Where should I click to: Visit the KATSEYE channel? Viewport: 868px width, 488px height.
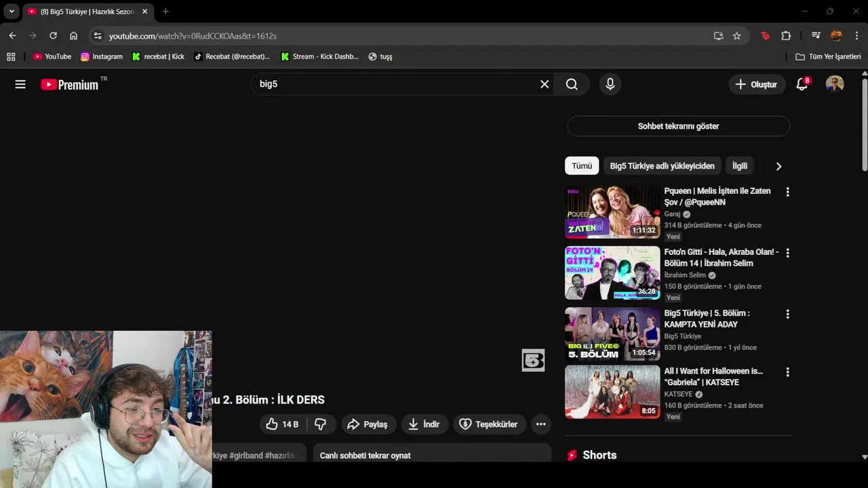pyautogui.click(x=678, y=394)
